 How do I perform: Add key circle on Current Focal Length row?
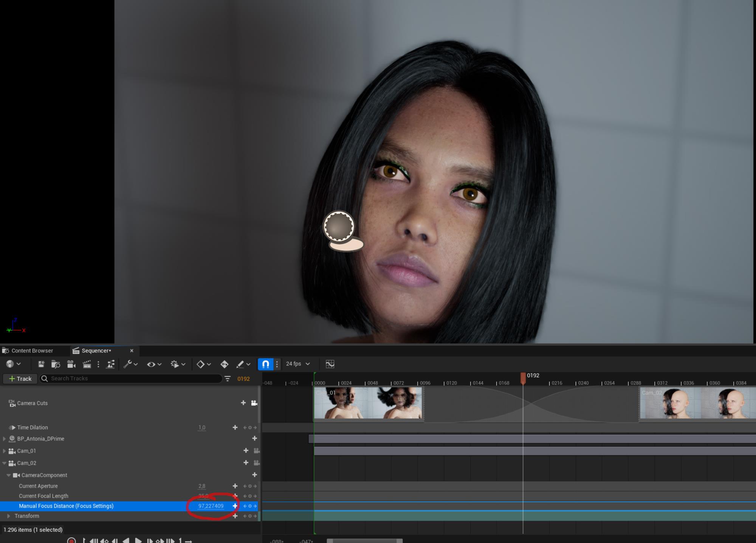250,496
